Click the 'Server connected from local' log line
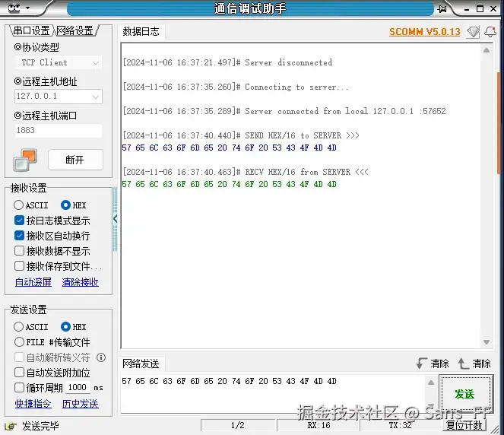Image resolution: width=504 pixels, height=435 pixels. (x=284, y=111)
